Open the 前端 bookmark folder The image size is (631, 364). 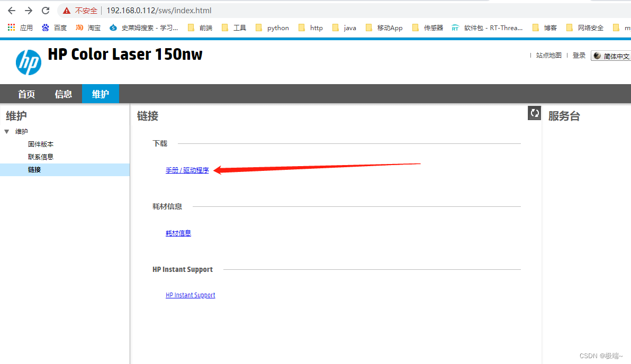[x=200, y=28]
